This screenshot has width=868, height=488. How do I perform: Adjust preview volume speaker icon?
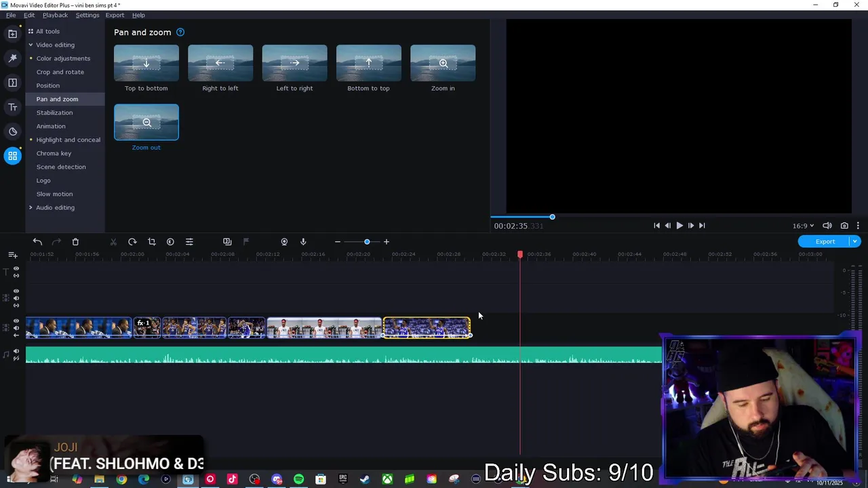[827, 226]
